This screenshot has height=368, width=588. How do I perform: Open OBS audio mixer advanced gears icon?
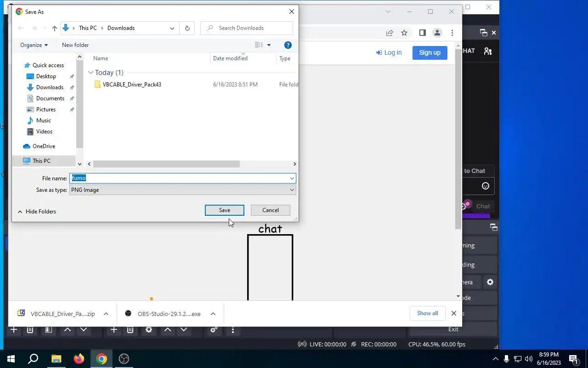tap(214, 330)
